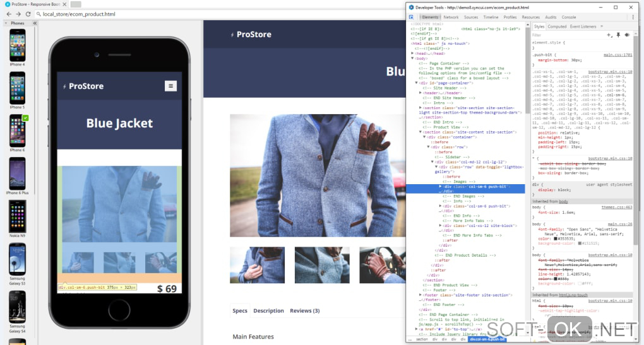
Task: Switch to the Profiles panel in DevTools
Action: pos(510,17)
